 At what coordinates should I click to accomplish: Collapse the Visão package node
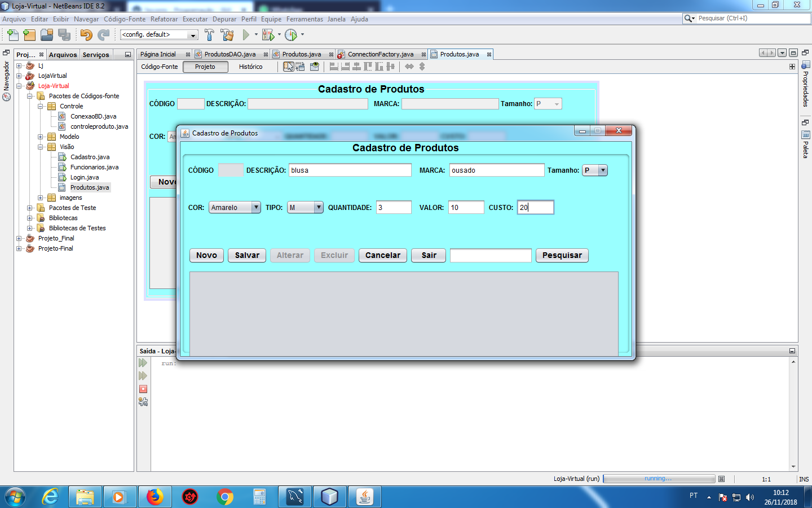point(41,147)
